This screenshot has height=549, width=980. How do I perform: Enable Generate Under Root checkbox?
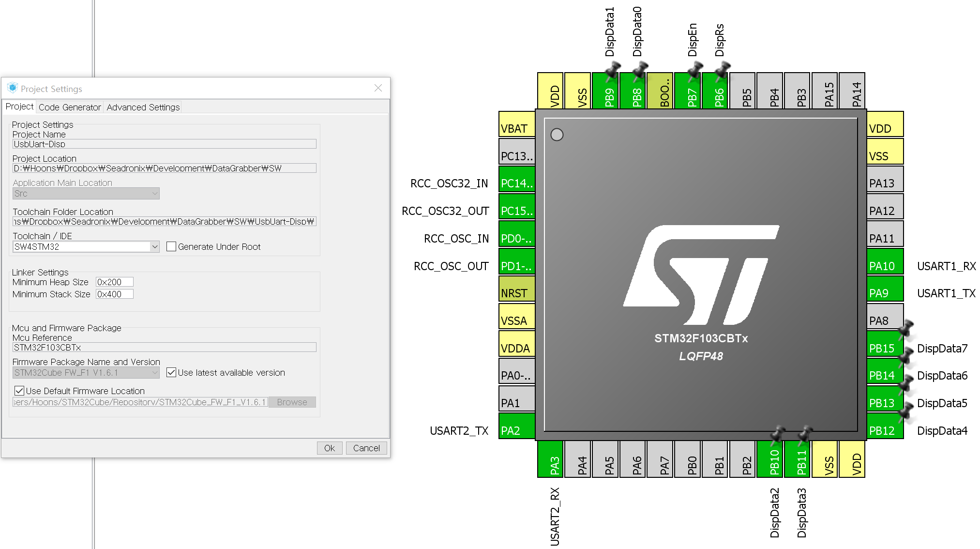(171, 247)
